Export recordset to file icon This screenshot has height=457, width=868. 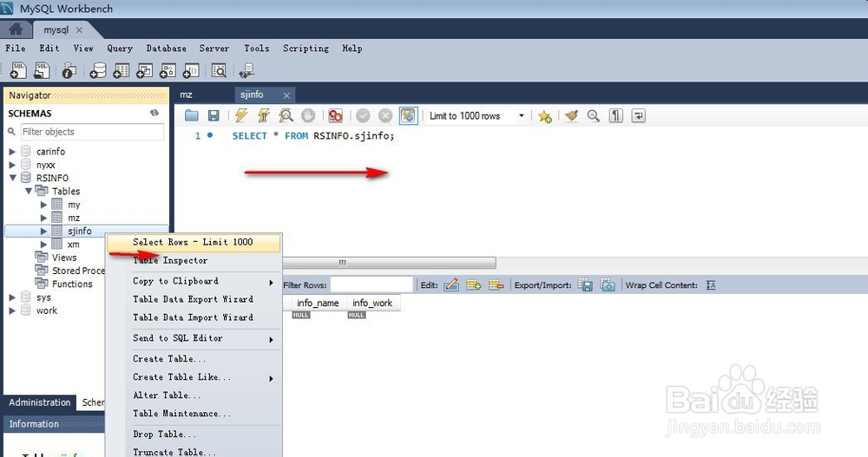pos(585,285)
